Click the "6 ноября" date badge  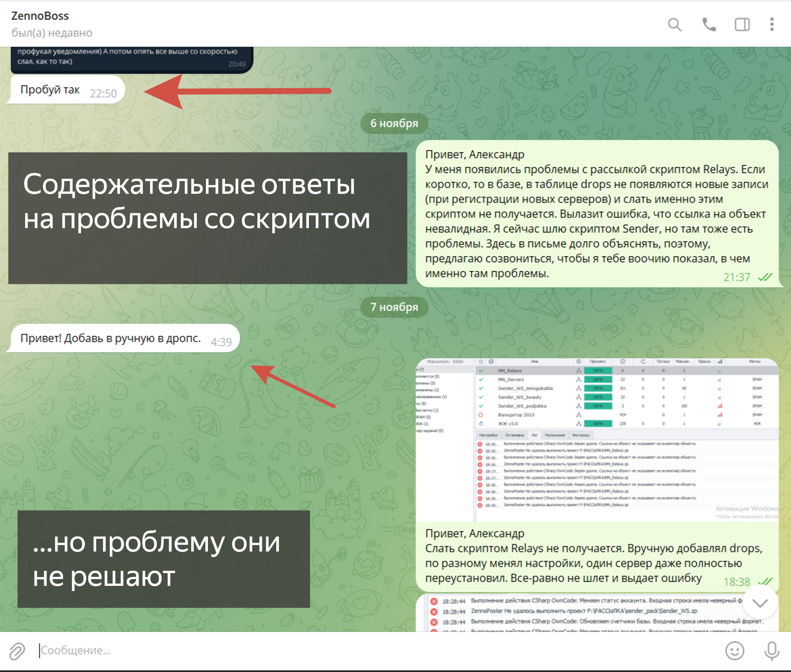click(394, 124)
